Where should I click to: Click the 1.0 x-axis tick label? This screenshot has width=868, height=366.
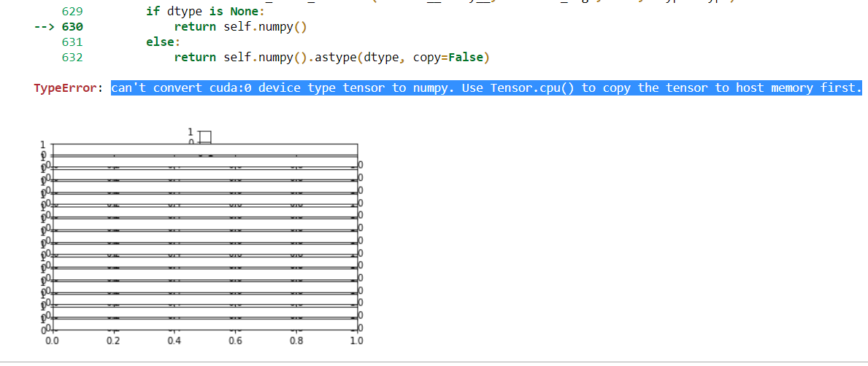point(357,340)
